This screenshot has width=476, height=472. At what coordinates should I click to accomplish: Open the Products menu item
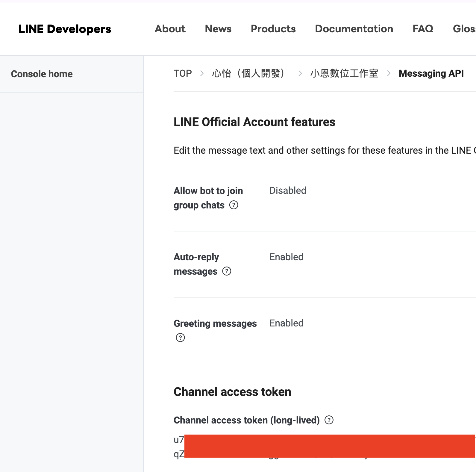click(x=273, y=29)
